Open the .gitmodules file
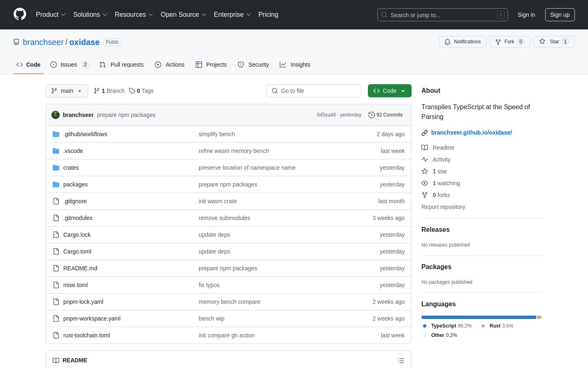Image resolution: width=588 pixels, height=368 pixels. 78,218
